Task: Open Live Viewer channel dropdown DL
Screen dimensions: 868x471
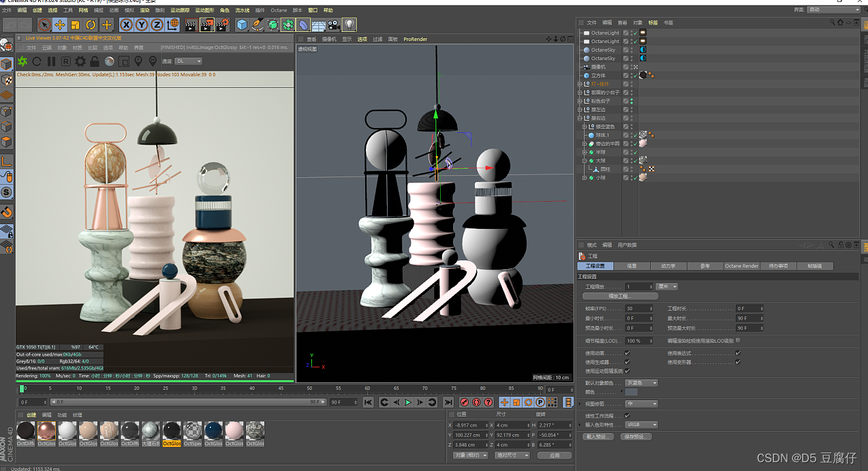Action: pos(189,61)
